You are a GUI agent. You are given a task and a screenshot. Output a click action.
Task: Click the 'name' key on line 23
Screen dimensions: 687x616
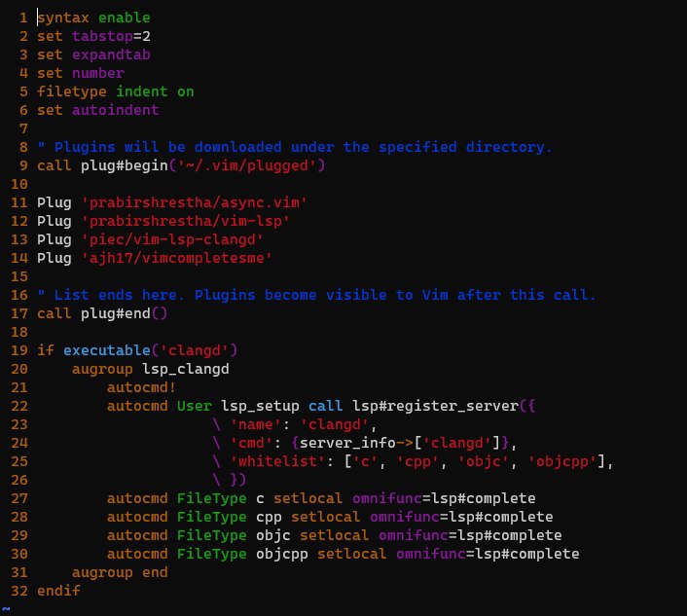256,424
